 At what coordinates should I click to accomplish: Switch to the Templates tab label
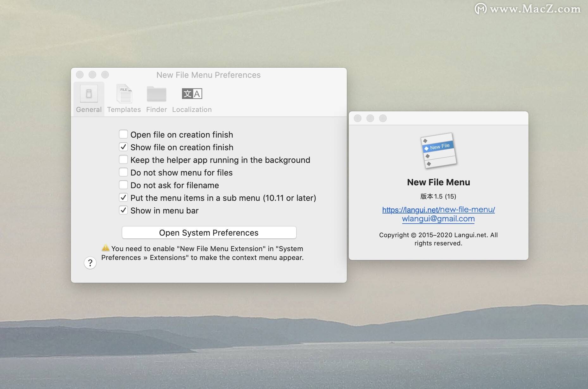click(124, 109)
